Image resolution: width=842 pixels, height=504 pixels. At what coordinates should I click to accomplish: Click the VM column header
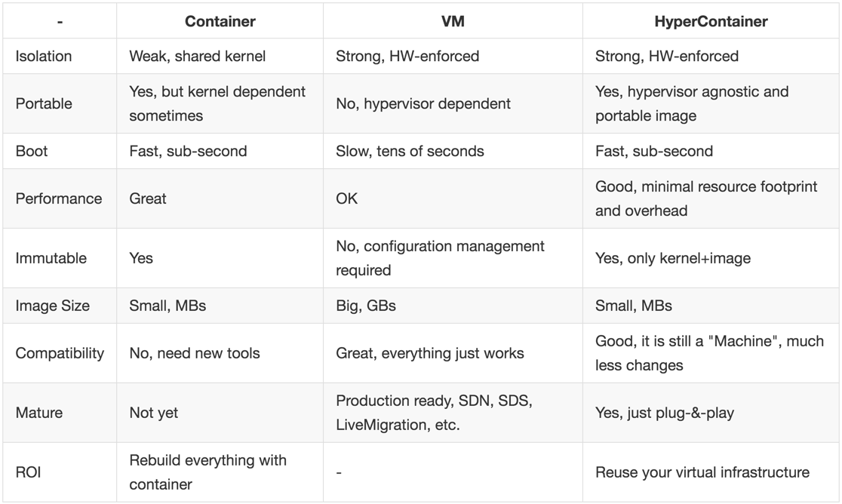(x=453, y=21)
